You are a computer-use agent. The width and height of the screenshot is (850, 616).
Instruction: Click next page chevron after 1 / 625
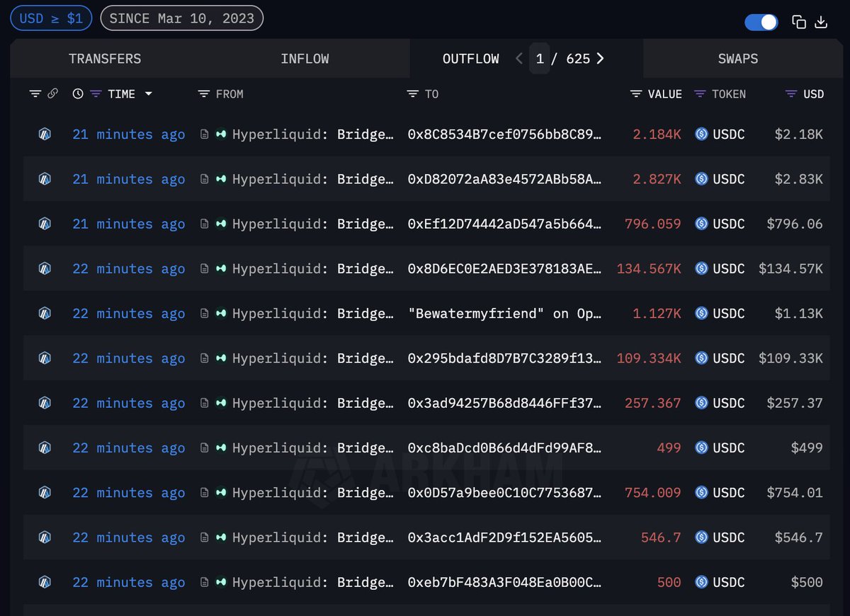600,59
